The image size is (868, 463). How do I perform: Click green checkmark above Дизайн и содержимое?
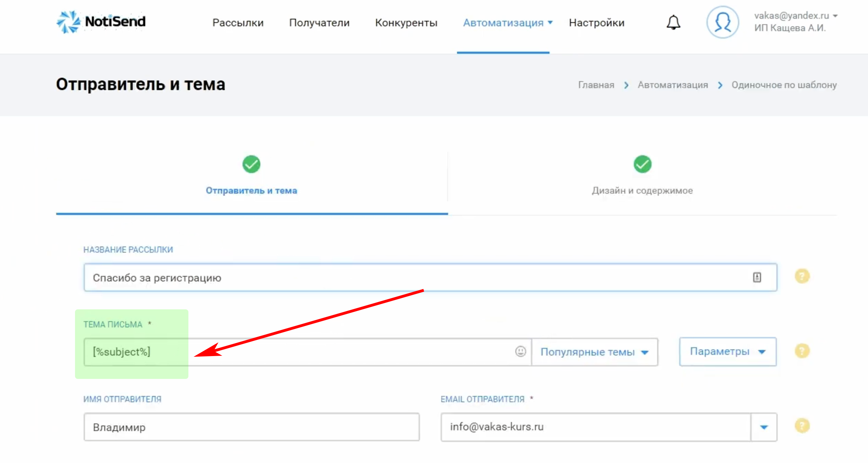point(642,164)
